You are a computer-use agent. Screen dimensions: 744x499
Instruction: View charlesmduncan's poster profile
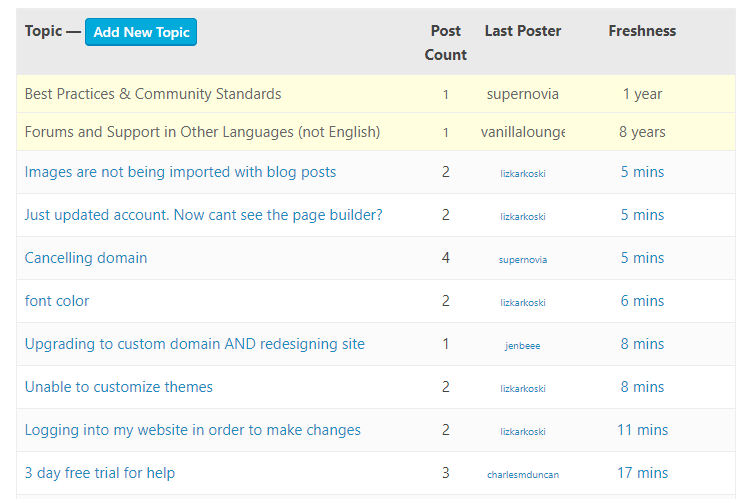[523, 475]
